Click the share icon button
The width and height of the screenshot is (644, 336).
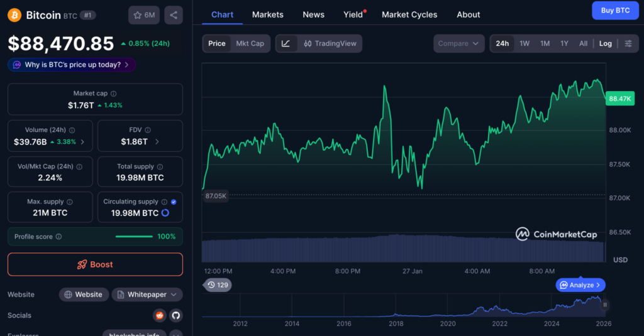click(174, 15)
